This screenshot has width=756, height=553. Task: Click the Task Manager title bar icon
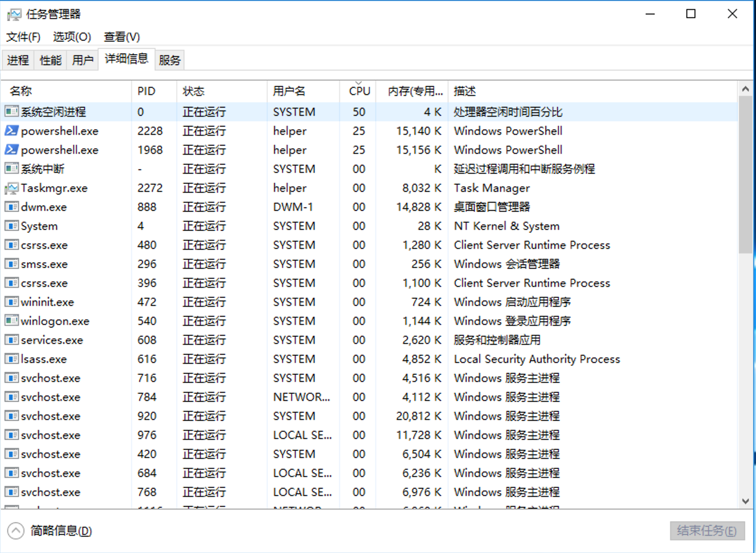pyautogui.click(x=14, y=14)
